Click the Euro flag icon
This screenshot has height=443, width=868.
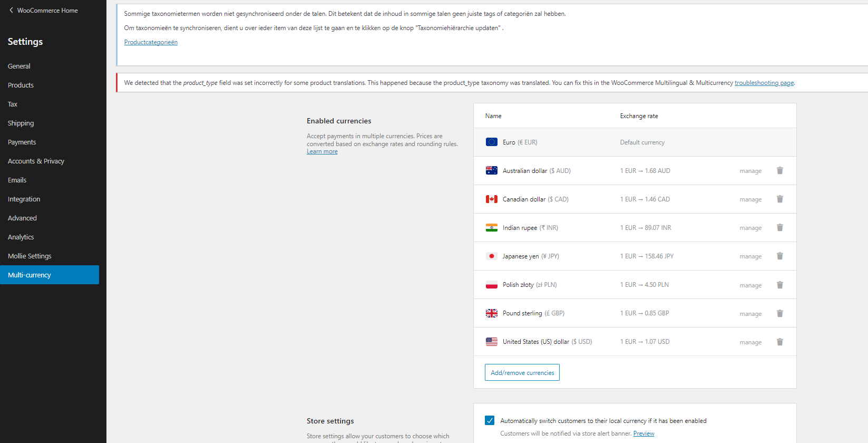click(x=491, y=142)
